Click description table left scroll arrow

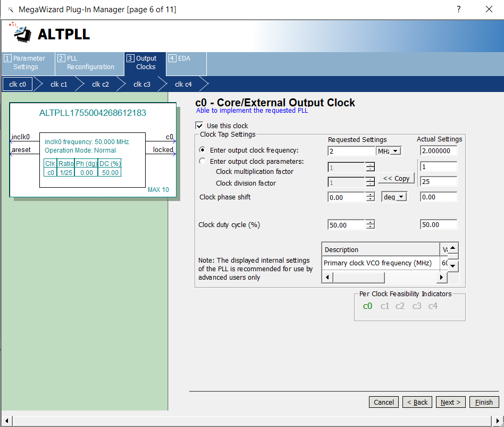[x=327, y=277]
